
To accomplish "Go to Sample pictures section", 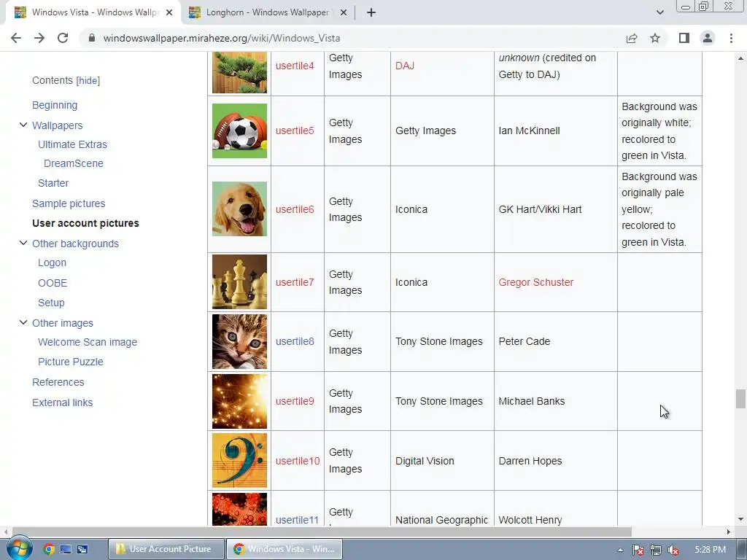I will 69,203.
